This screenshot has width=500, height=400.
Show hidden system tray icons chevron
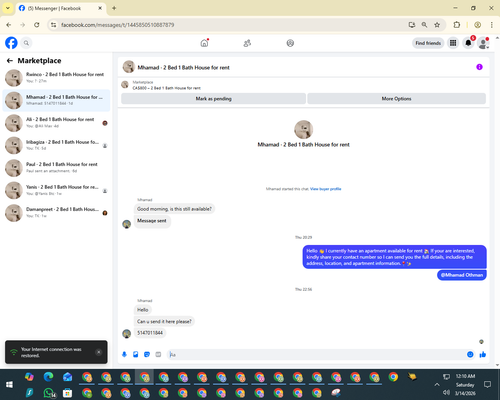(x=437, y=385)
